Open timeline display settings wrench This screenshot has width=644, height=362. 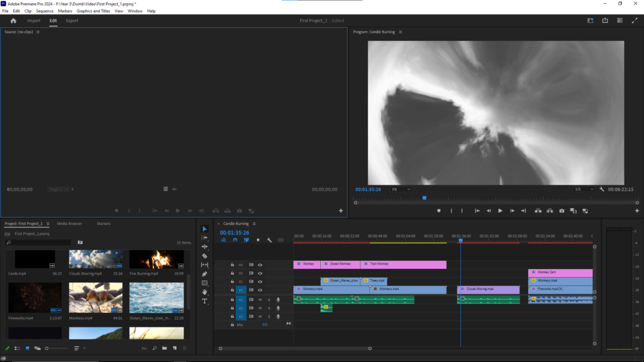pyautogui.click(x=269, y=240)
